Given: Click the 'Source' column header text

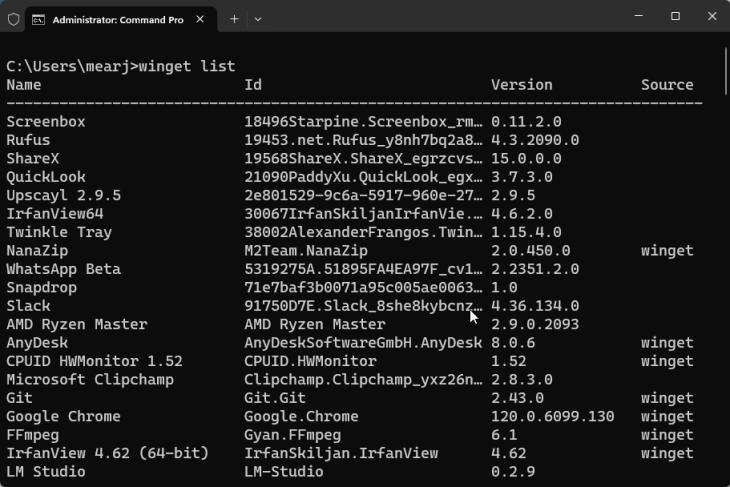Looking at the screenshot, I should [x=667, y=85].
